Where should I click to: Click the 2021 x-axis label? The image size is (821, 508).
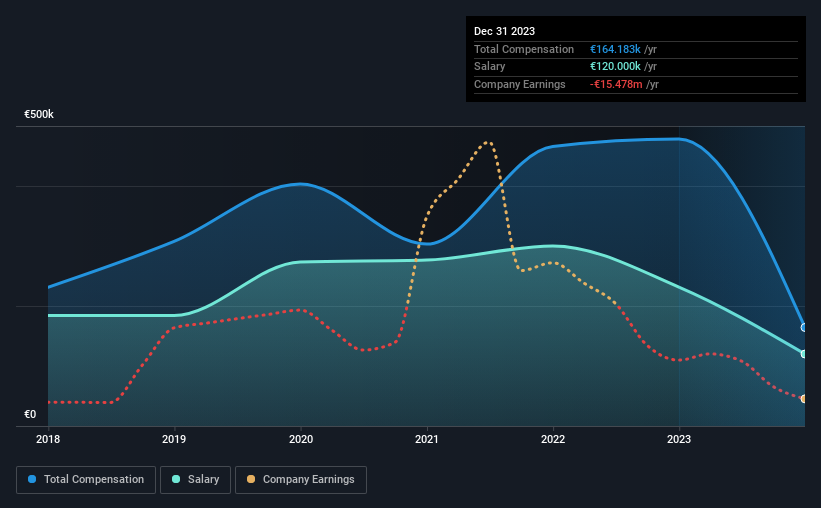coord(427,439)
